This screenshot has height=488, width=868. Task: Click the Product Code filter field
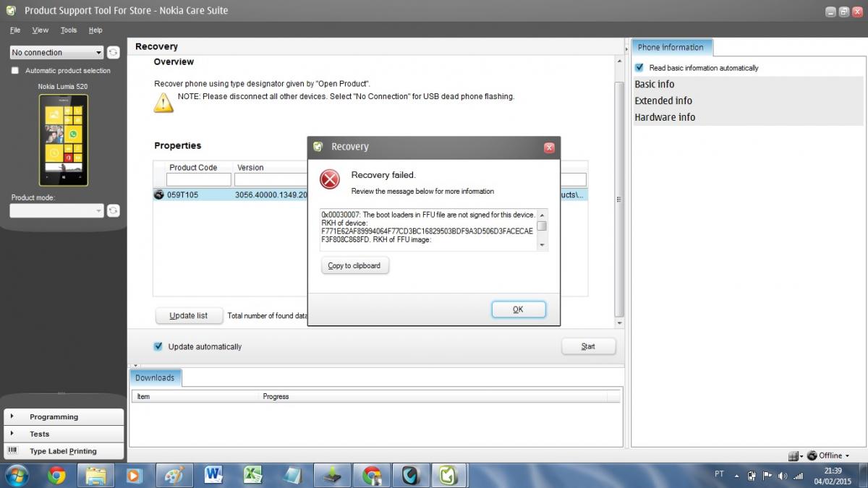[x=199, y=179]
